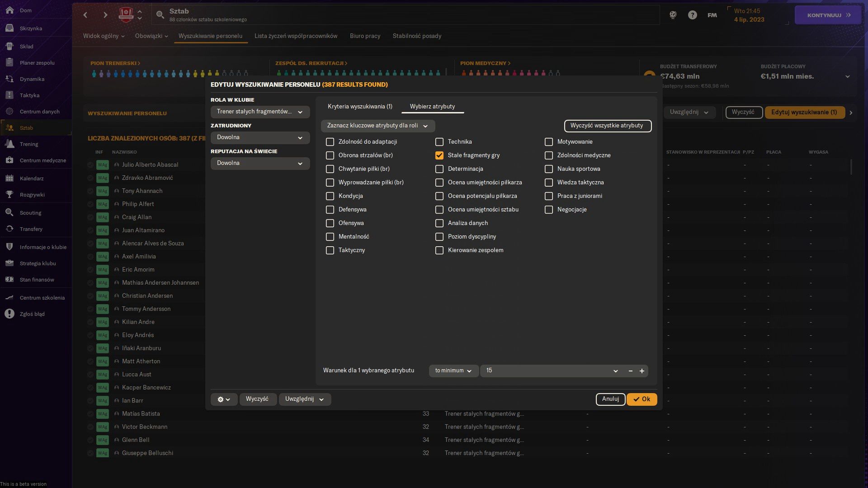Expand the Widok ogólny menu
Screen dimensions: 868x488
(x=104, y=36)
